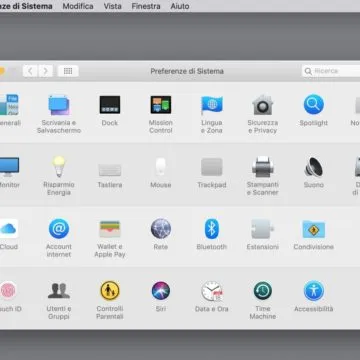This screenshot has width=360, height=360.
Task: Open the Aiuto menu
Action: click(180, 6)
